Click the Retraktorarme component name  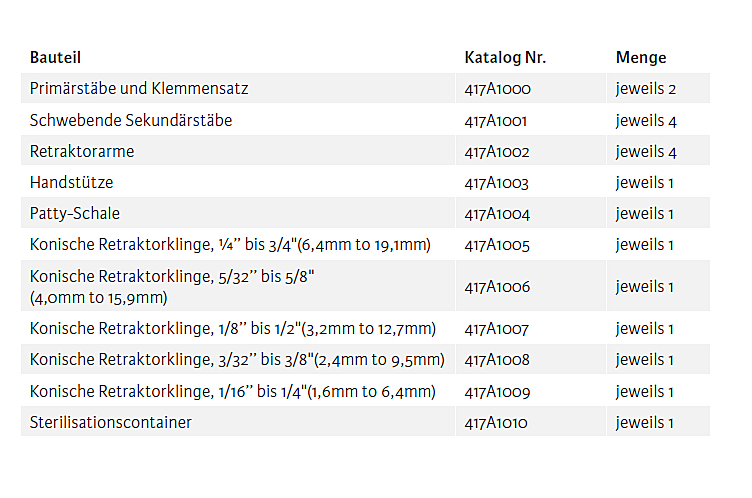click(x=82, y=152)
